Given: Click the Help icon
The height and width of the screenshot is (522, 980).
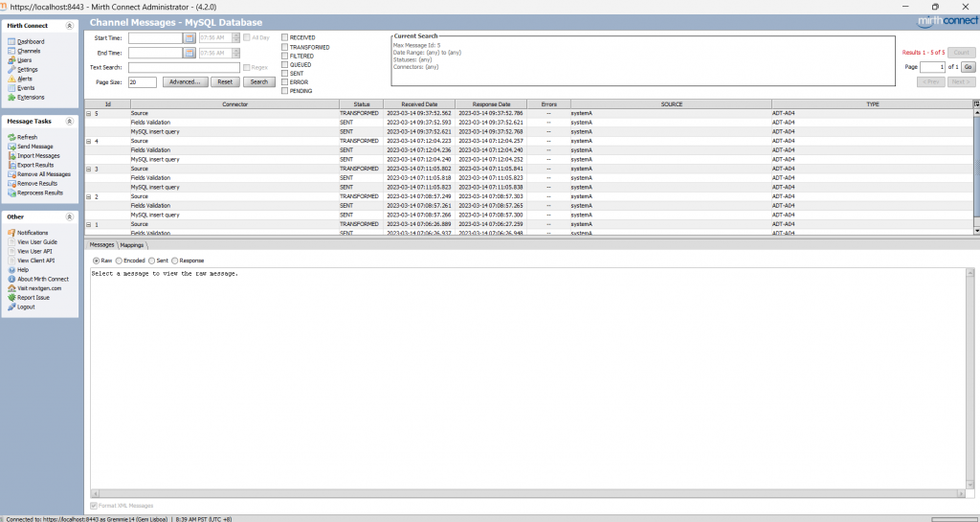Looking at the screenshot, I should [x=11, y=270].
